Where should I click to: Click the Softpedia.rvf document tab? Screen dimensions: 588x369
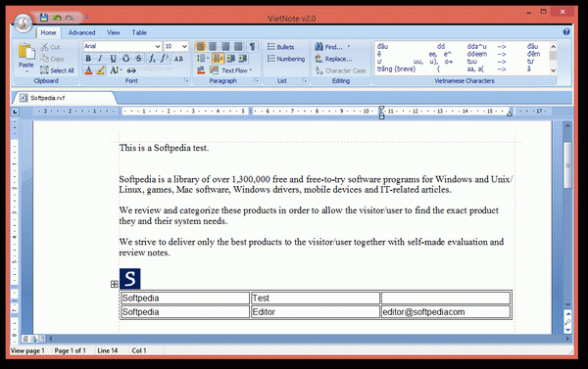[x=47, y=98]
